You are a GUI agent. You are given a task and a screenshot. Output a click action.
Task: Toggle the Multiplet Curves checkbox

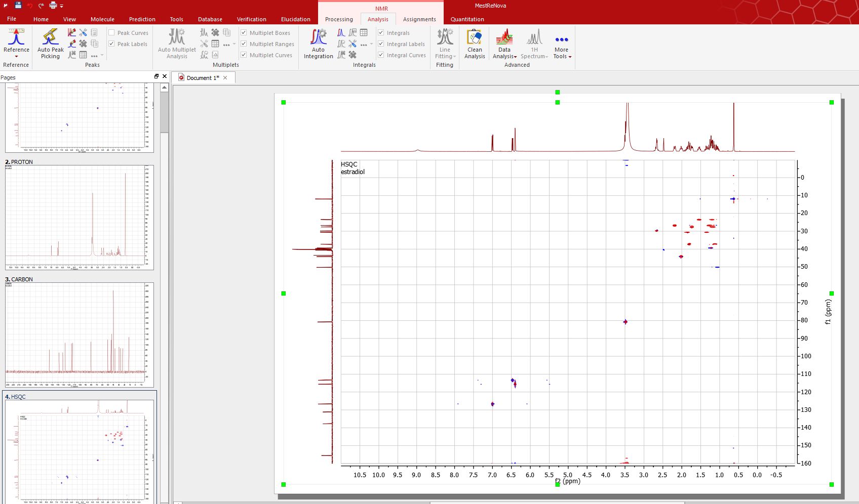tap(244, 55)
